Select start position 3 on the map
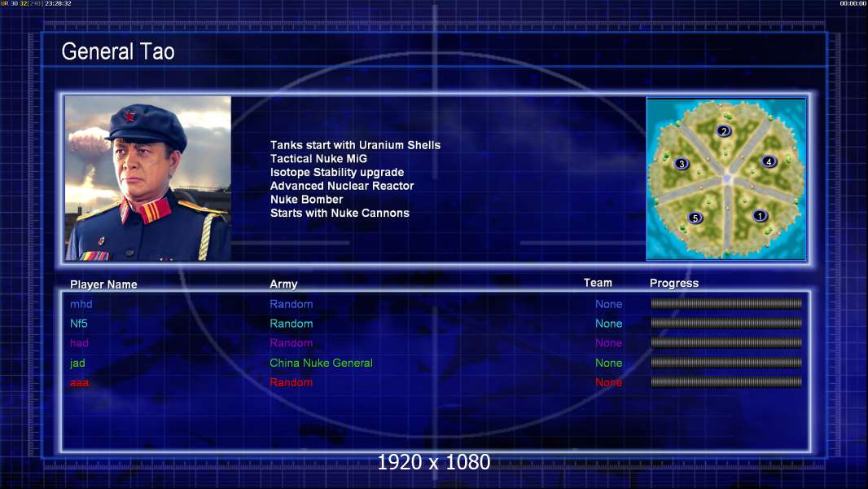Image resolution: width=868 pixels, height=489 pixels. (x=682, y=164)
